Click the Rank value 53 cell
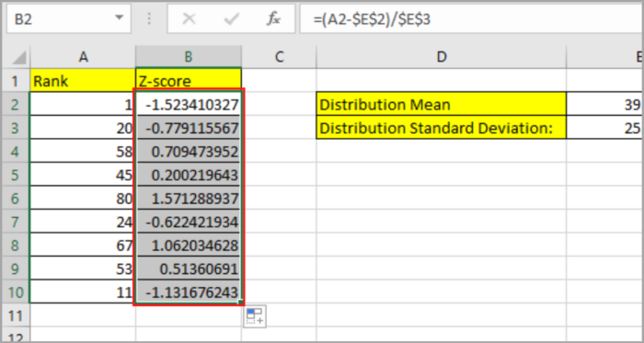The height and width of the screenshot is (343, 644). pyautogui.click(x=83, y=269)
